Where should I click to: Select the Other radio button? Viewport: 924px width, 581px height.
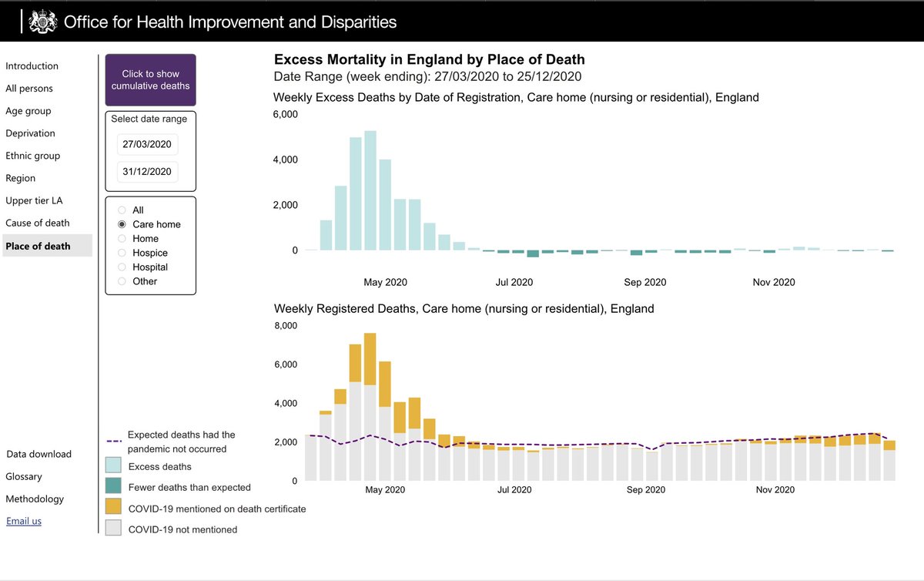(x=122, y=281)
